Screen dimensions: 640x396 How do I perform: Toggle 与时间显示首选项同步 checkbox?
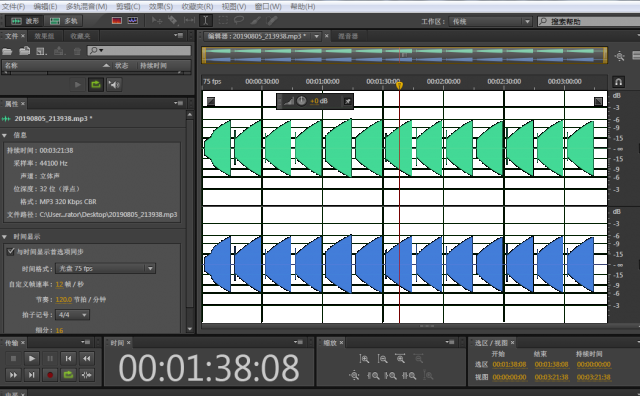coord(11,251)
